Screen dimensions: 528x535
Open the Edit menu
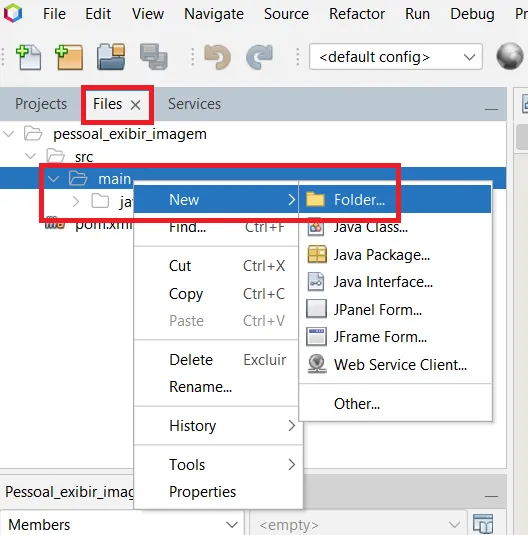click(98, 14)
